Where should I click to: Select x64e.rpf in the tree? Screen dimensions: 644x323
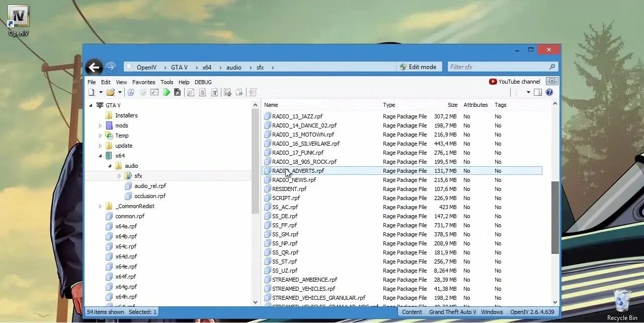[x=126, y=267]
